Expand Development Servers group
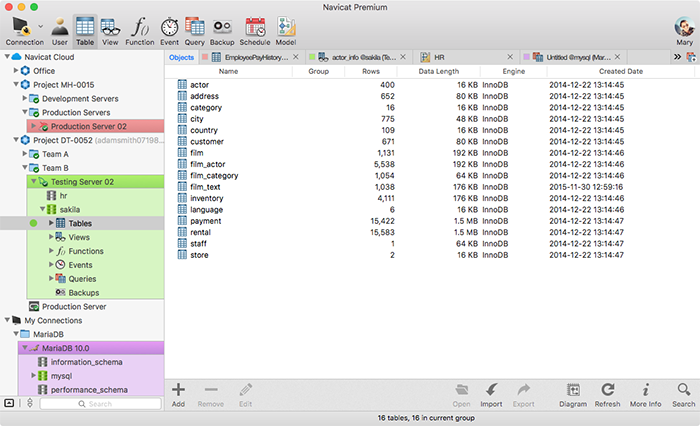The width and height of the screenshot is (700, 426). click(x=25, y=98)
